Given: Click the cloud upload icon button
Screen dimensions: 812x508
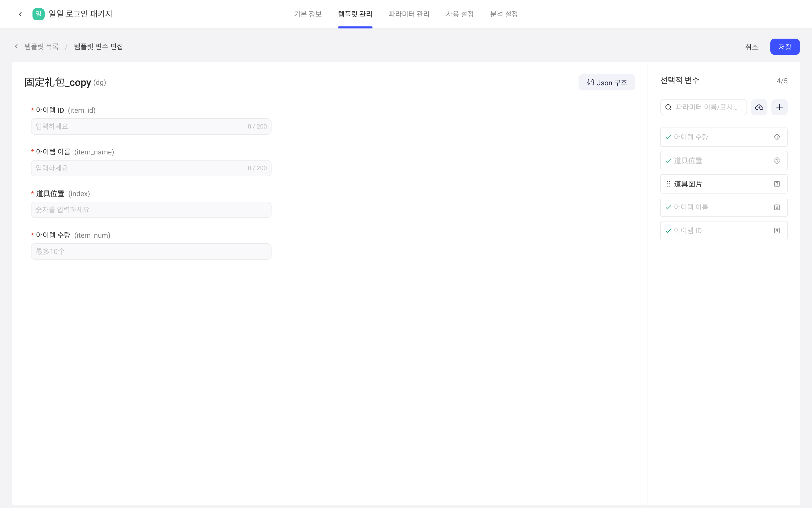Looking at the screenshot, I should click(759, 107).
